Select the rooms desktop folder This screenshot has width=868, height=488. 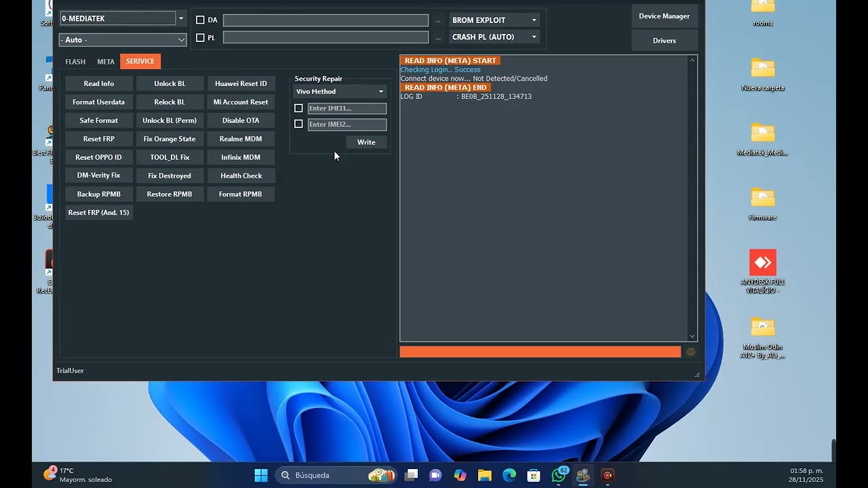(x=763, y=14)
